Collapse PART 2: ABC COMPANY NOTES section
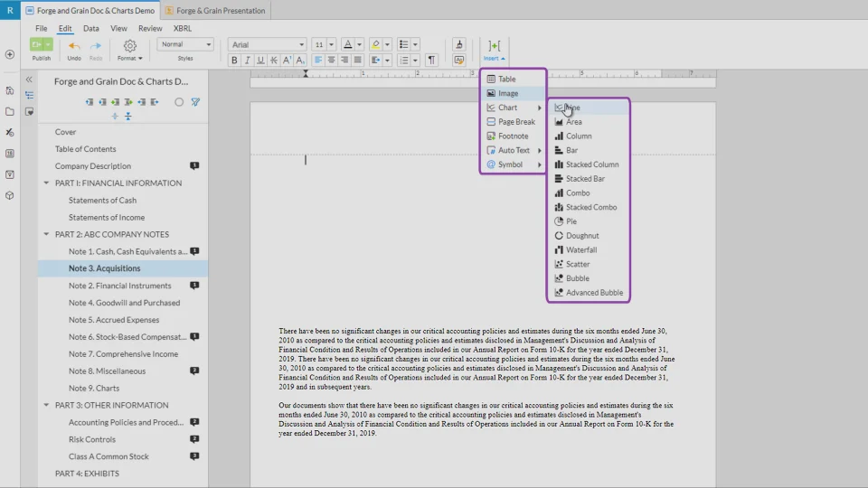 click(46, 234)
